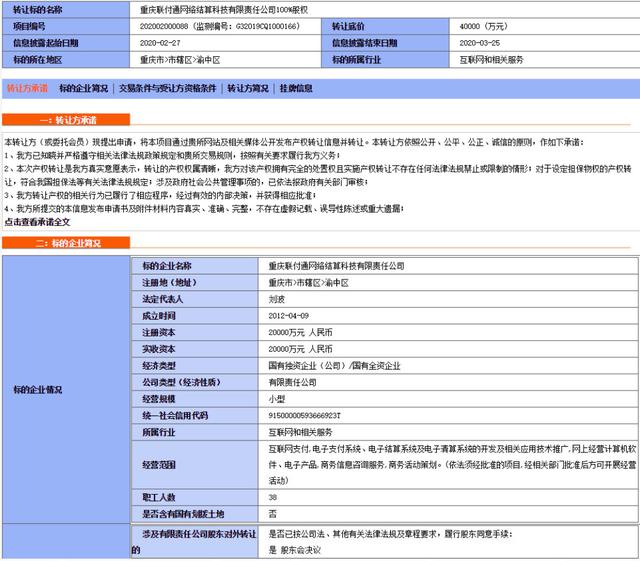This screenshot has width=640, height=561.
Task: Select paid-in capital value beside 实收资本
Action: click(300, 349)
